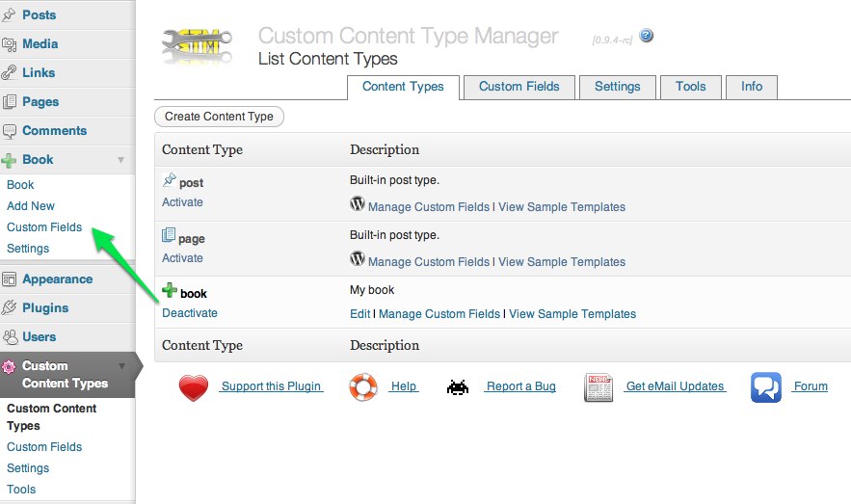Switch to the Custom Fields tab

(519, 87)
